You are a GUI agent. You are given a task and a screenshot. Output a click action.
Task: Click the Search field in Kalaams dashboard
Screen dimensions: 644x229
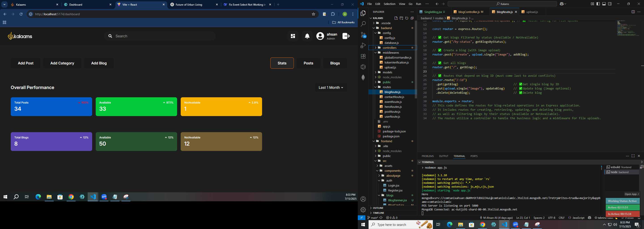point(160,36)
